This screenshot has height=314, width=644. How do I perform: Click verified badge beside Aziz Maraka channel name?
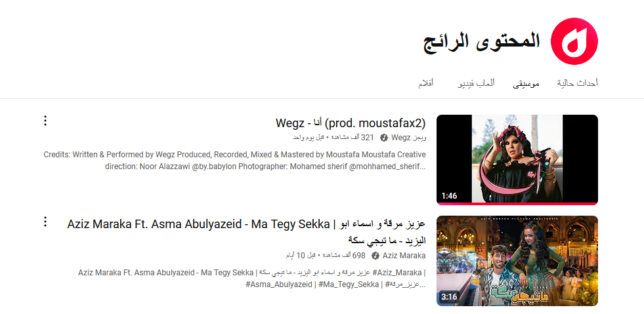coord(376,256)
